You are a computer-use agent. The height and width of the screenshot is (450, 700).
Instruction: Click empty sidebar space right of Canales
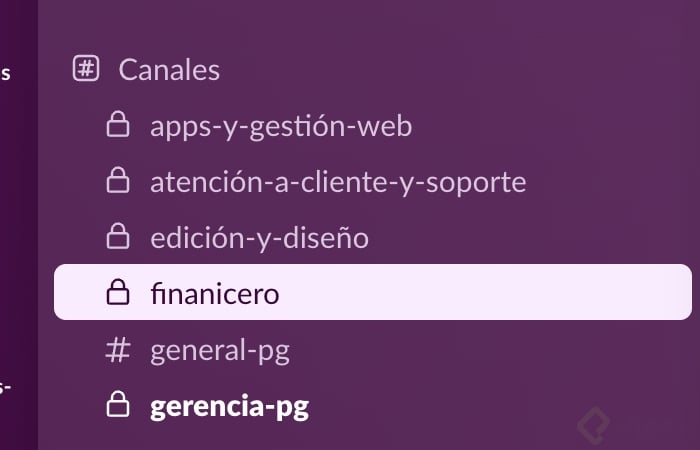click(x=450, y=70)
